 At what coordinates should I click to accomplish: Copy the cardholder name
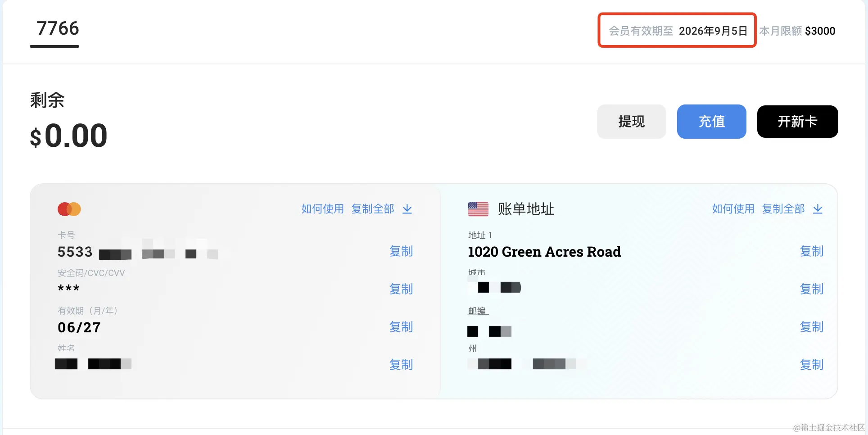pyautogui.click(x=401, y=365)
